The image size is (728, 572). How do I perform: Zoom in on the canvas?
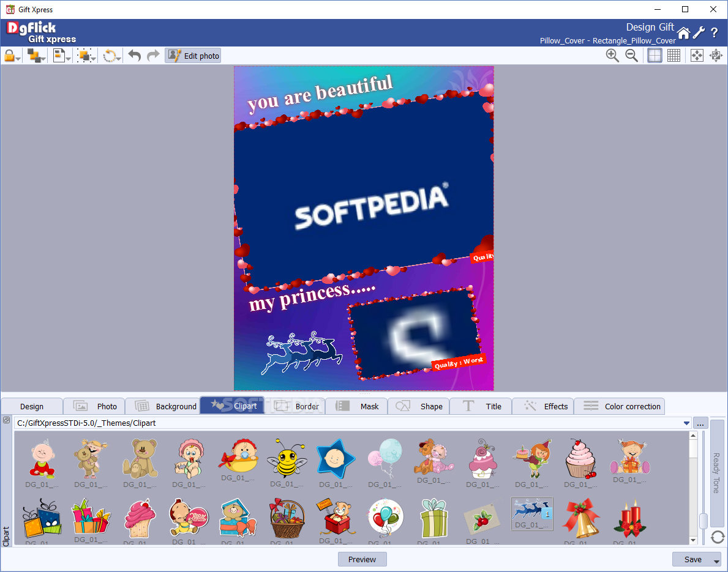tap(612, 56)
